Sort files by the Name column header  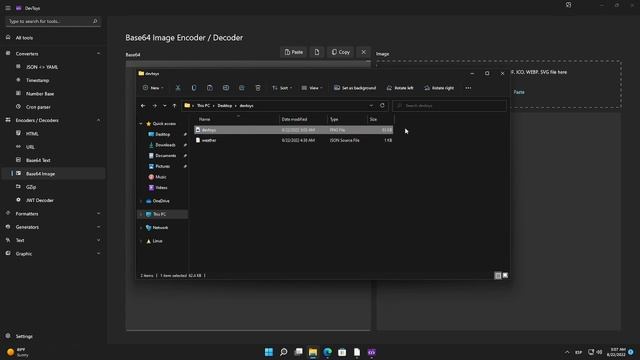237,119
